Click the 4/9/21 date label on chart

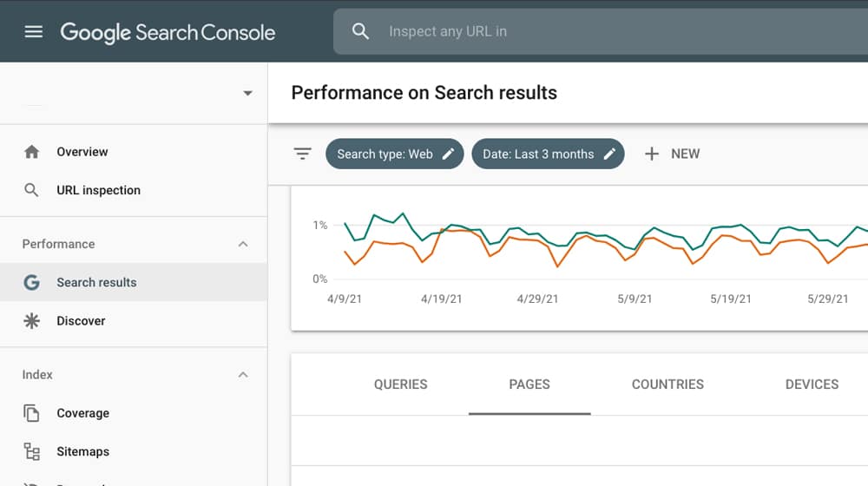[345, 299]
